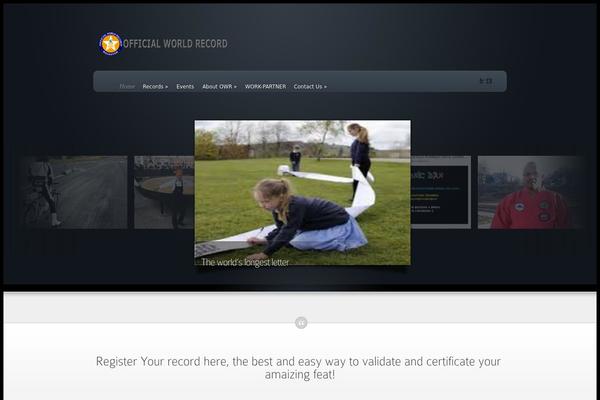This screenshot has width=600, height=400.
Task: Open the world's longest letter slide
Action: (x=302, y=193)
